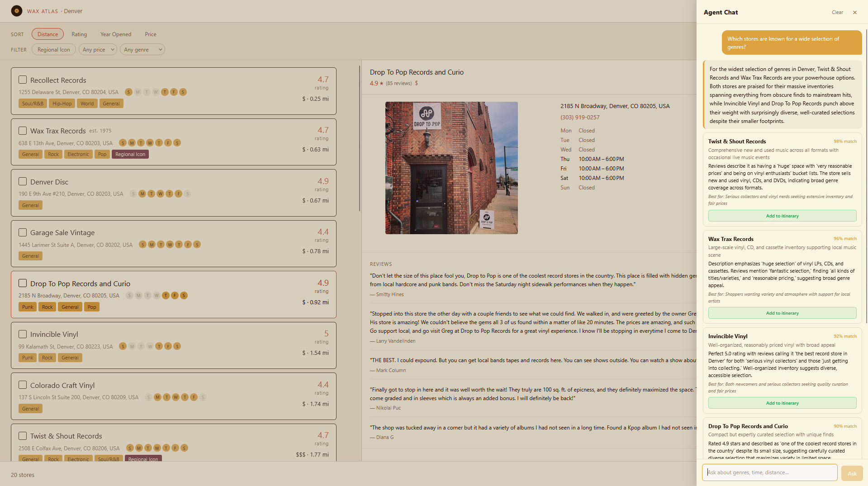Check the Recollect Records checkbox
The image size is (868, 486).
23,80
